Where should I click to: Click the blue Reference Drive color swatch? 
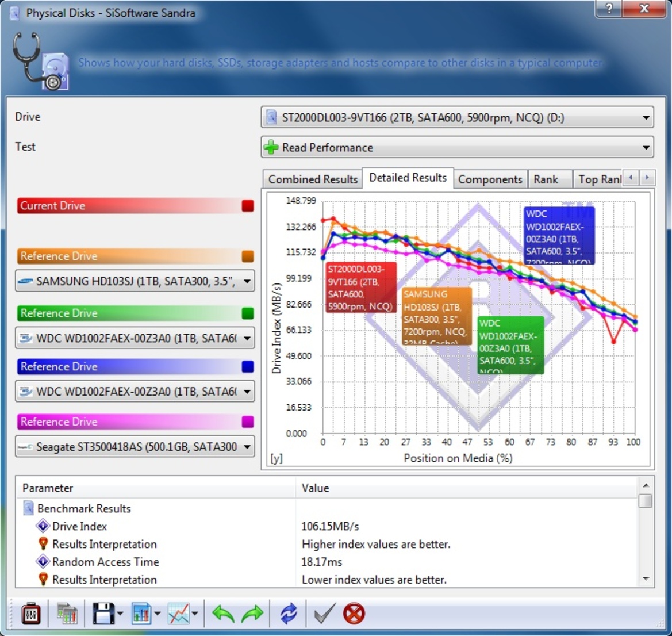pyautogui.click(x=248, y=367)
